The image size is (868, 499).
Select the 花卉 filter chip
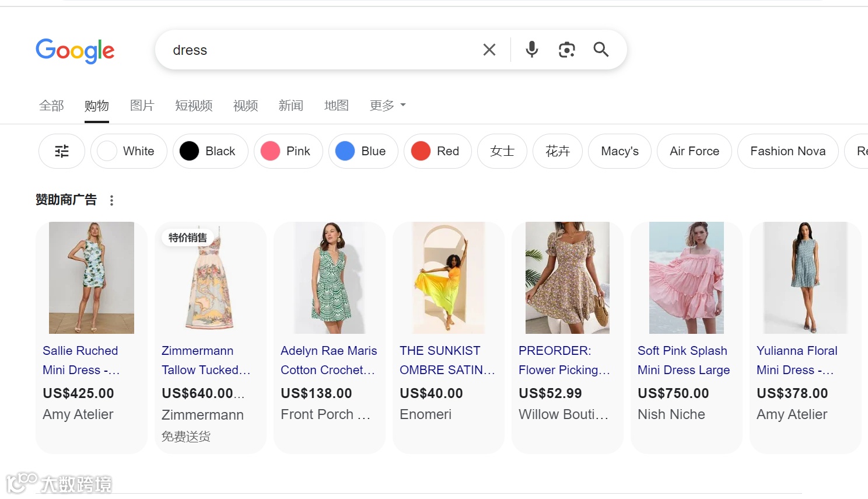[558, 151]
